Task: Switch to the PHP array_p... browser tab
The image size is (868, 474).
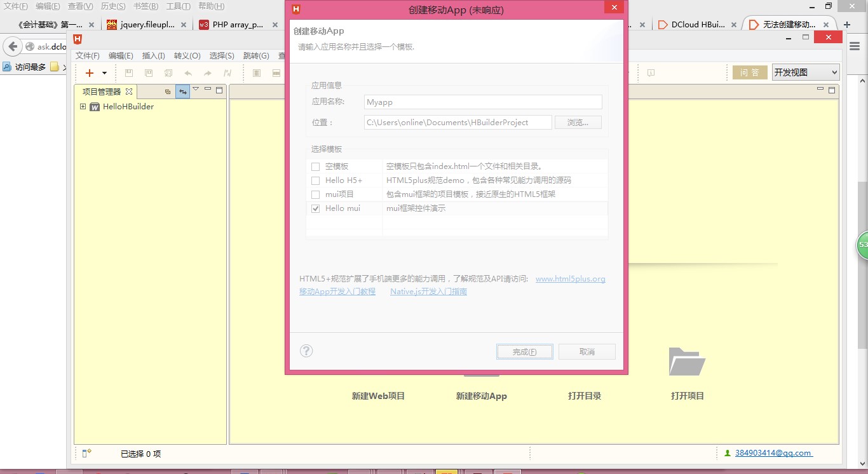Action: (238, 25)
